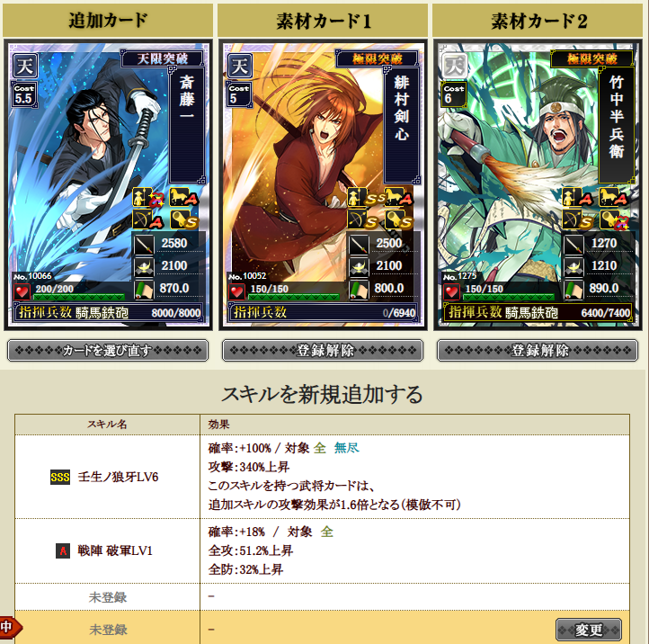Viewport: 649px width, 644px height.
Task: Click 登録解除 under 素材カード1
Action: click(323, 351)
